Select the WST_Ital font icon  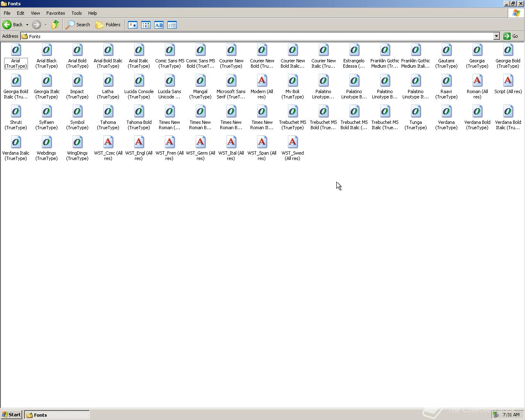coord(231,142)
